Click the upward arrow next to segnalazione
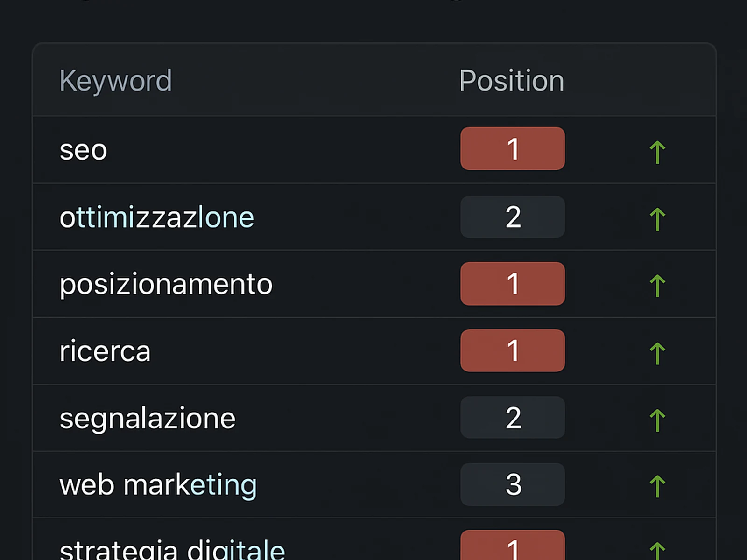The image size is (747, 560). [658, 418]
